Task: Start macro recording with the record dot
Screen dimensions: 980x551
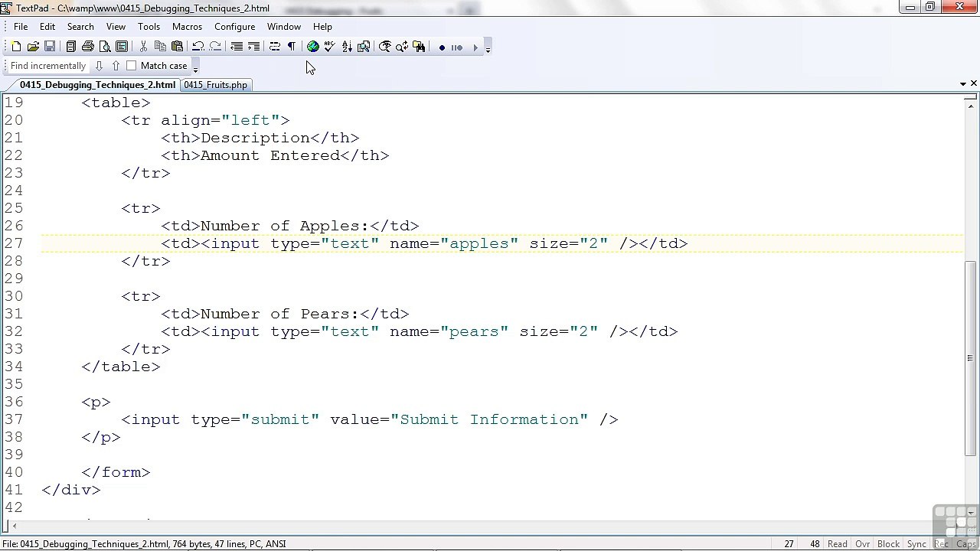Action: 442,47
